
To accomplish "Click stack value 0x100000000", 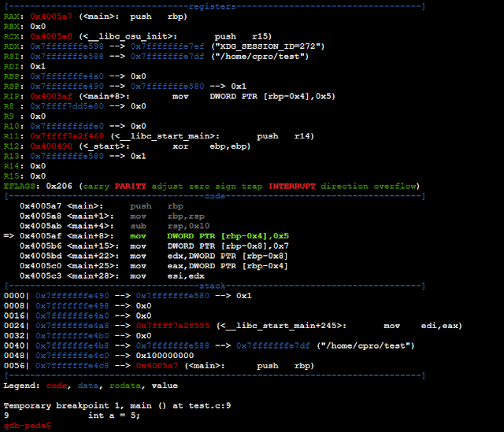I will click(165, 356).
